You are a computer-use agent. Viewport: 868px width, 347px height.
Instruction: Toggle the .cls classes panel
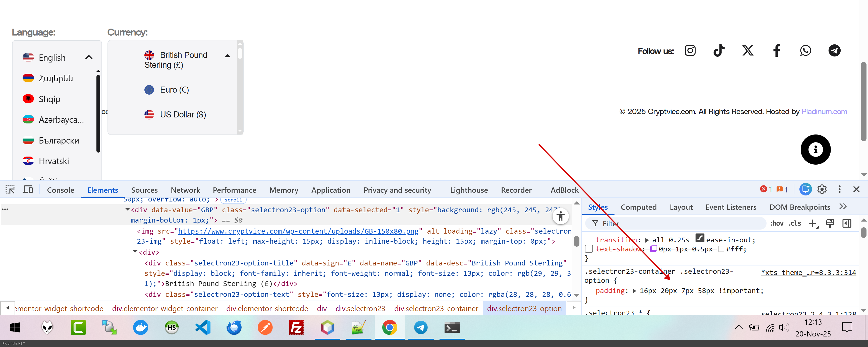[x=795, y=224]
